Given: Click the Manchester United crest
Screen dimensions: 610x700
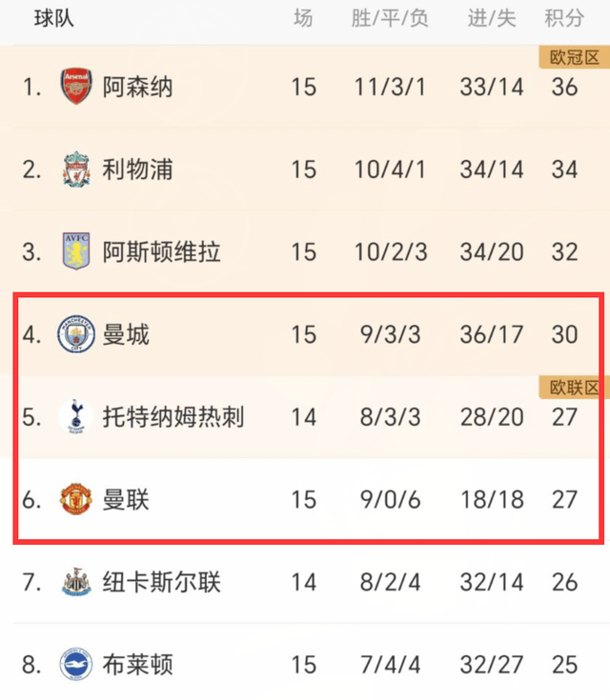Looking at the screenshot, I should point(76,499).
